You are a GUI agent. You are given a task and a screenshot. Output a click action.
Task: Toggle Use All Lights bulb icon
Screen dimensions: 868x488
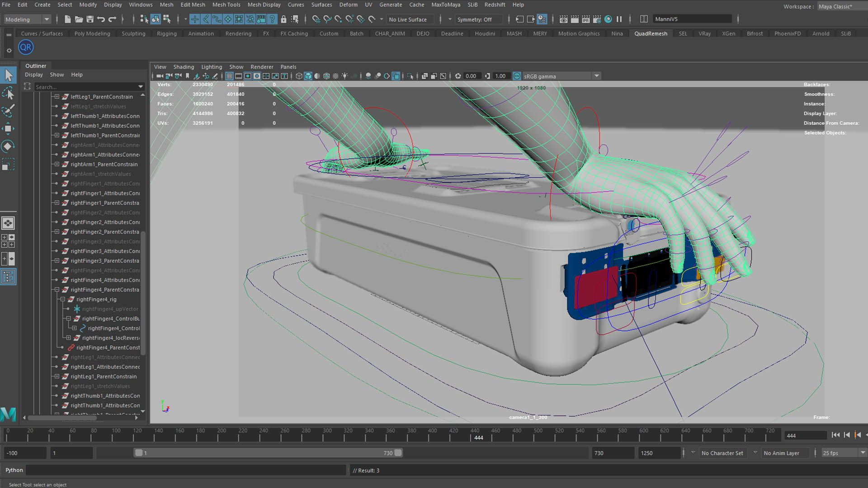(x=344, y=76)
